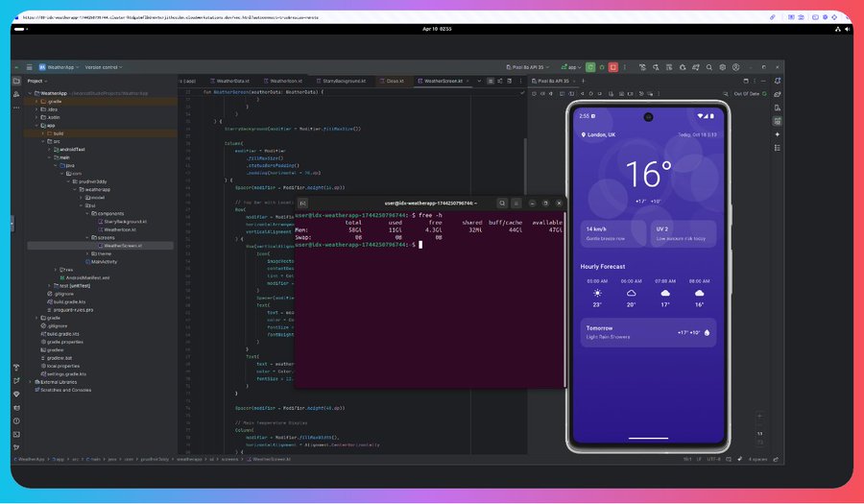This screenshot has height=504, width=864.
Task: Switch to Close.kt editor tab
Action: [393, 81]
